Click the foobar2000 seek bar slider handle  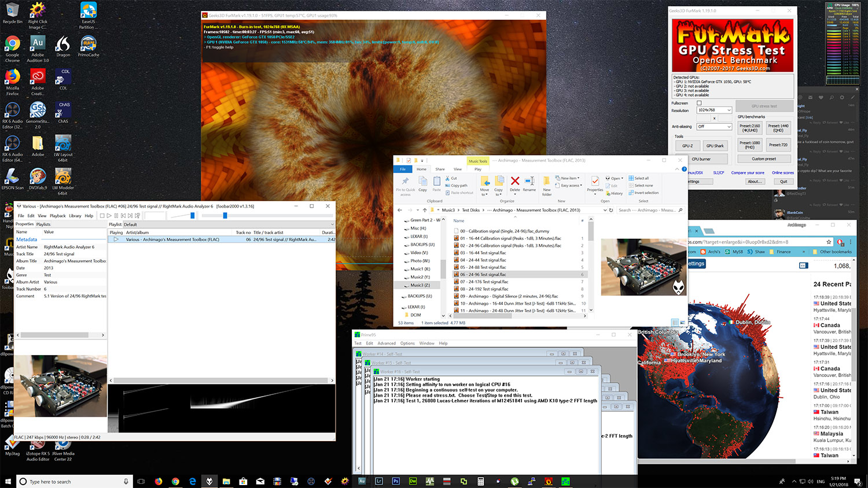coord(225,216)
